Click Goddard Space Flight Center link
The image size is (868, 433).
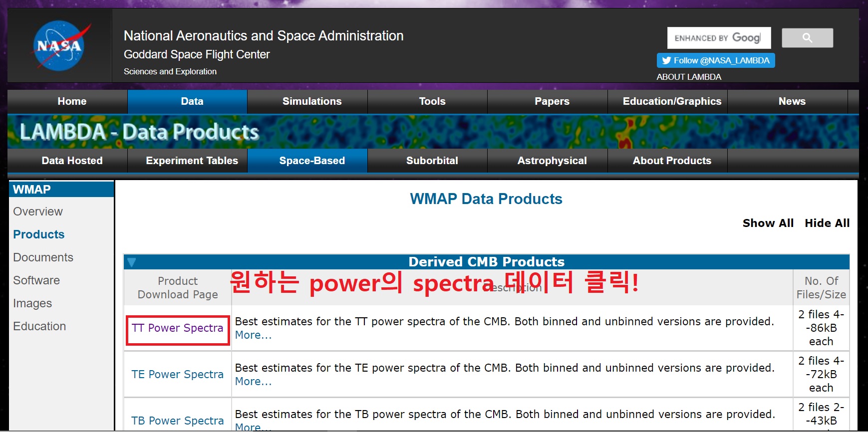click(x=197, y=54)
